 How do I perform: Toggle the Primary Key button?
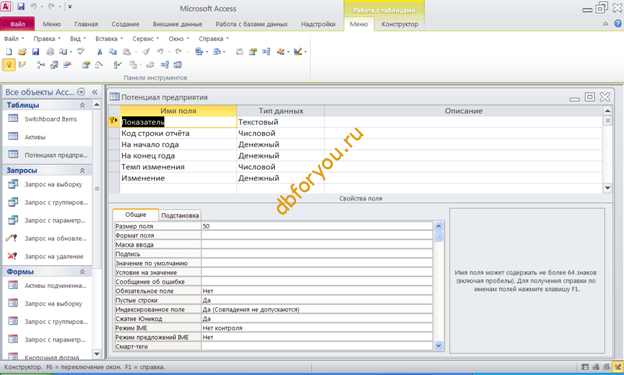click(9, 65)
